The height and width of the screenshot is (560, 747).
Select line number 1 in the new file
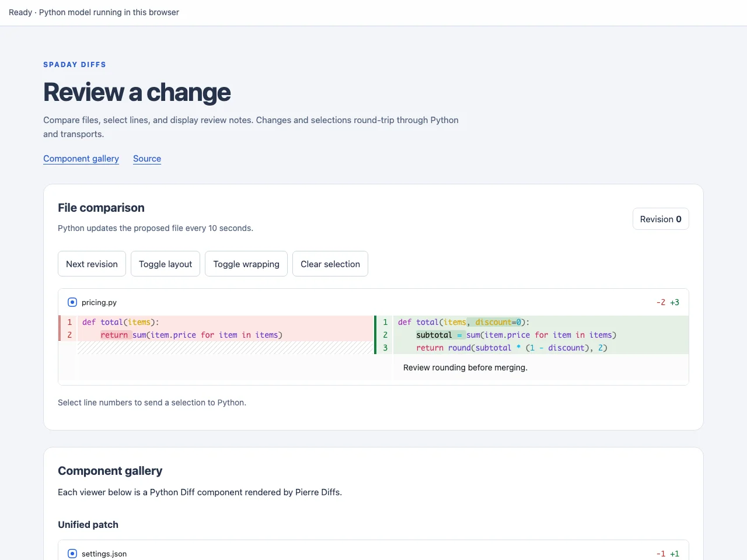(385, 322)
